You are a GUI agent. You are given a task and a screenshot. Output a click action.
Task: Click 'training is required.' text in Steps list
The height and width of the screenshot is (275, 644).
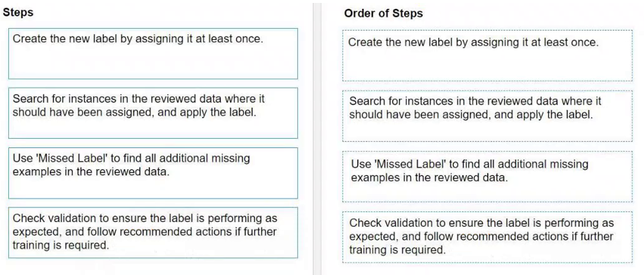click(x=61, y=246)
